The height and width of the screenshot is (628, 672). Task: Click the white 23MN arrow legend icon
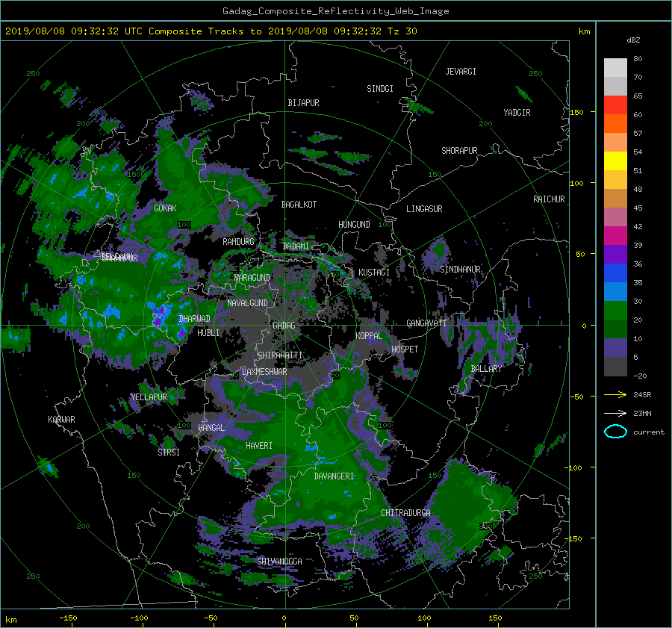point(615,413)
